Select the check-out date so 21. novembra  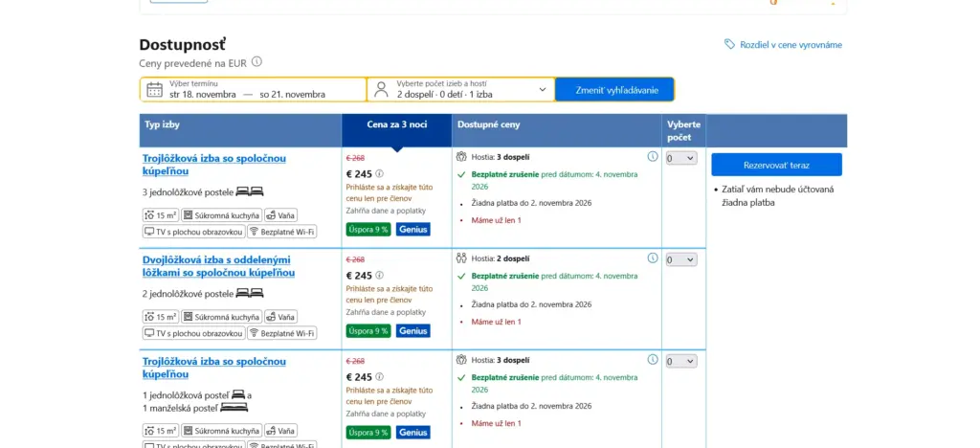click(x=293, y=95)
